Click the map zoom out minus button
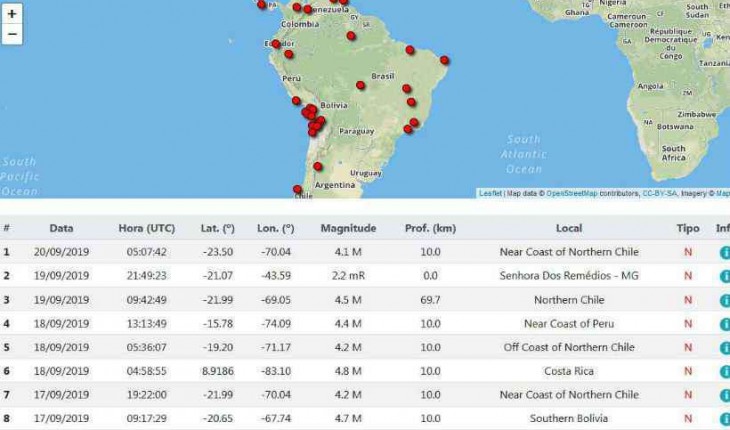 (x=12, y=34)
